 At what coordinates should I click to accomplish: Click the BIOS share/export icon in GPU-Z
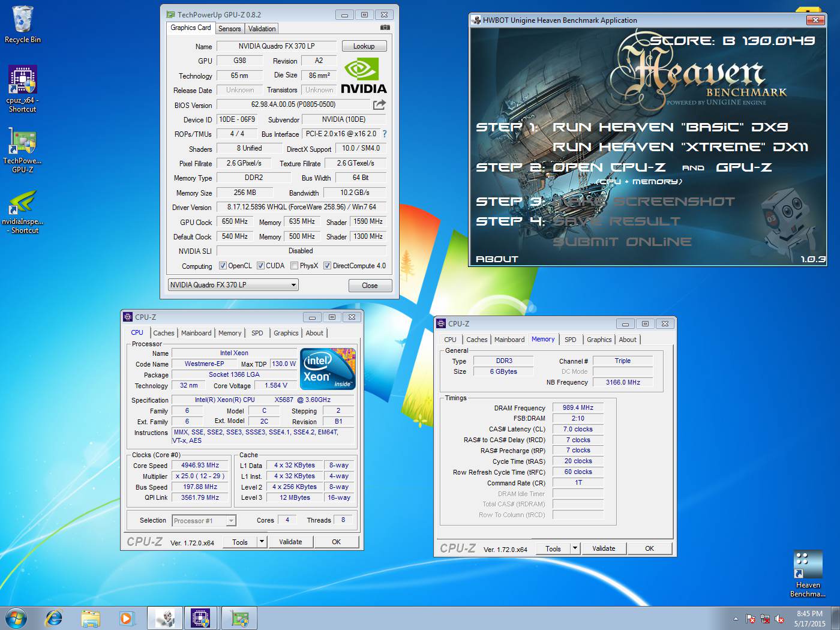[x=379, y=104]
